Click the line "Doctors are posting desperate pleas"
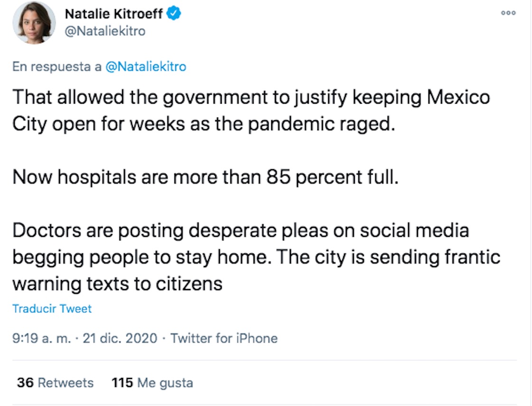Screen dimensions: 532x406 coord(240,231)
